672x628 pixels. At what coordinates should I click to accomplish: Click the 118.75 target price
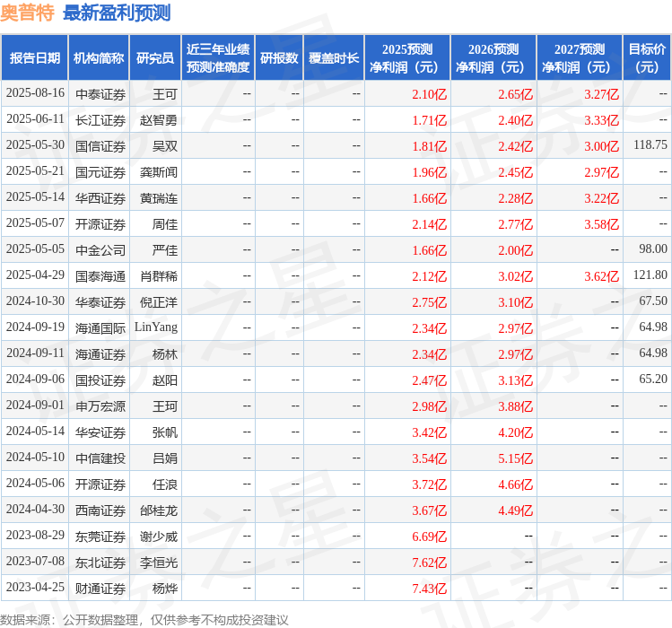650,145
